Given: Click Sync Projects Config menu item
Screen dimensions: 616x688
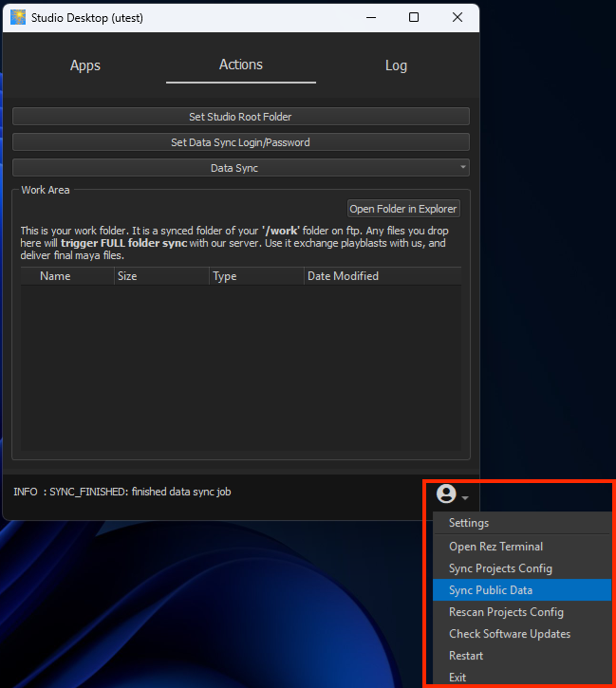Looking at the screenshot, I should point(500,568).
